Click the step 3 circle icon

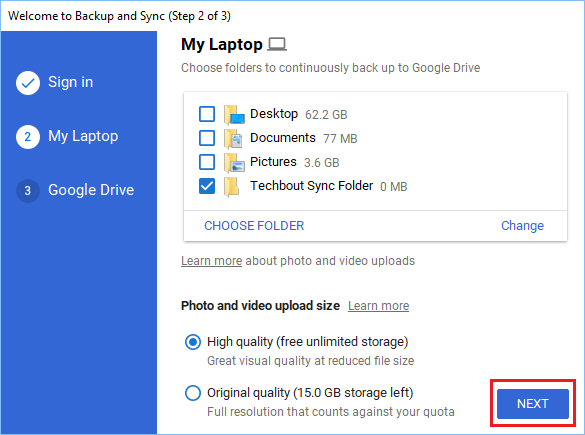pos(28,190)
